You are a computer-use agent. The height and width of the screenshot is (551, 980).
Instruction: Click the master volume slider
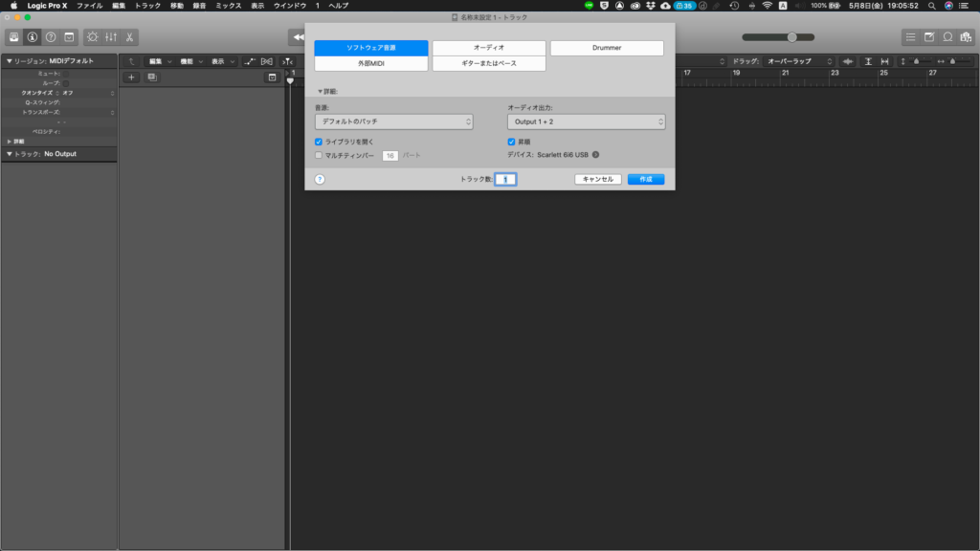coord(791,37)
